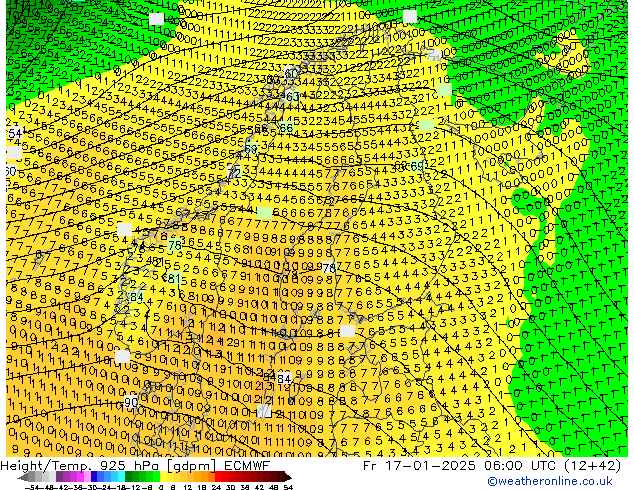Click the 54 contour height label

click(x=15, y=133)
